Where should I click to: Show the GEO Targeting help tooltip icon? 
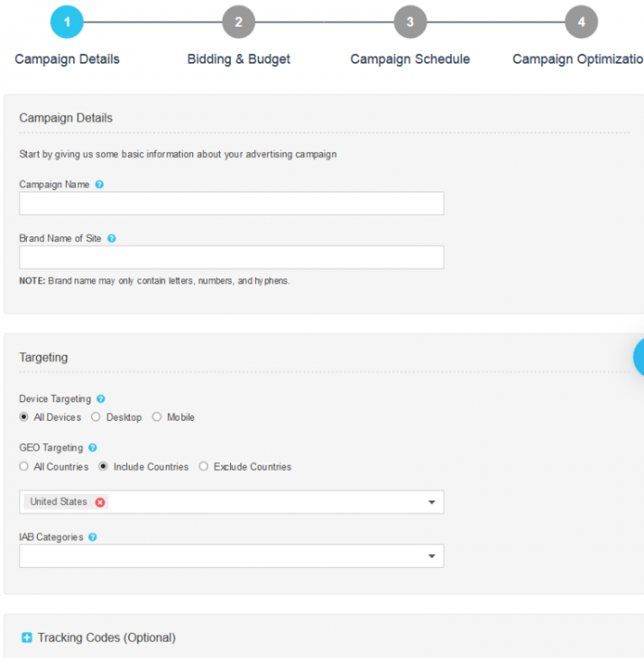coord(93,448)
